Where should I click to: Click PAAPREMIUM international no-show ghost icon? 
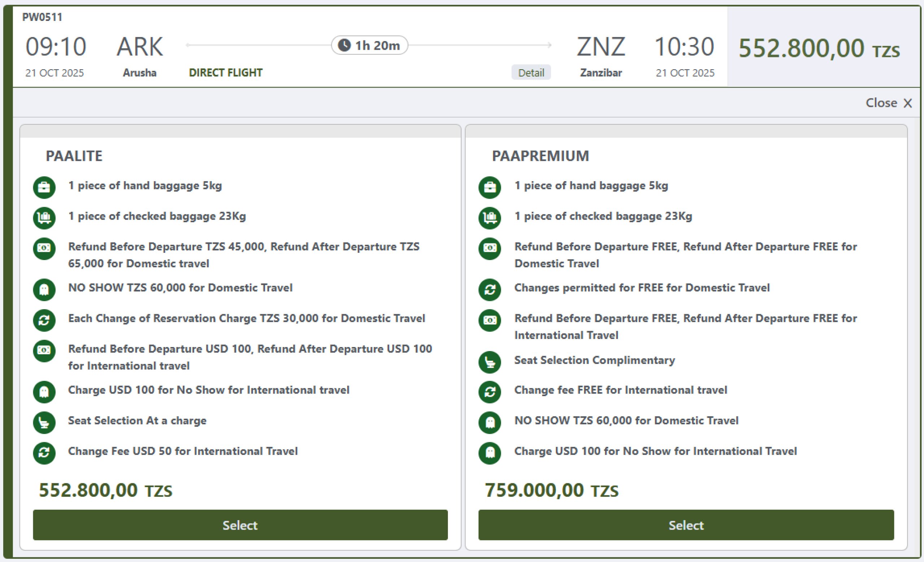489,453
